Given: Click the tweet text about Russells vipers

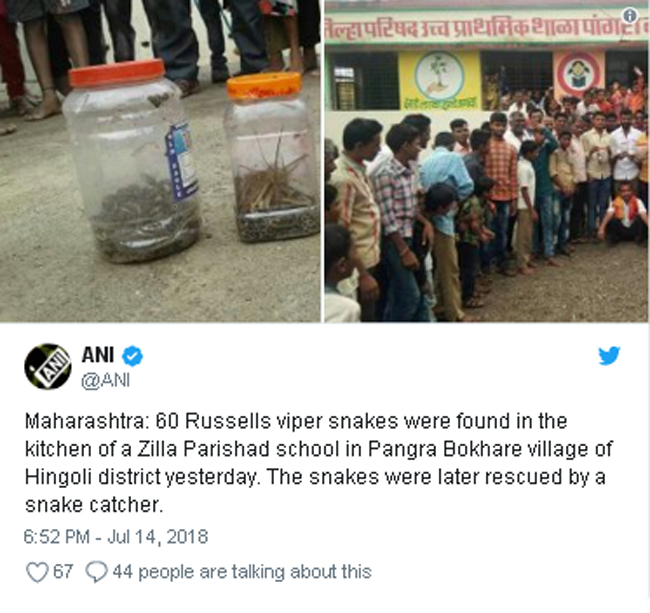Looking at the screenshot, I should click(318, 463).
